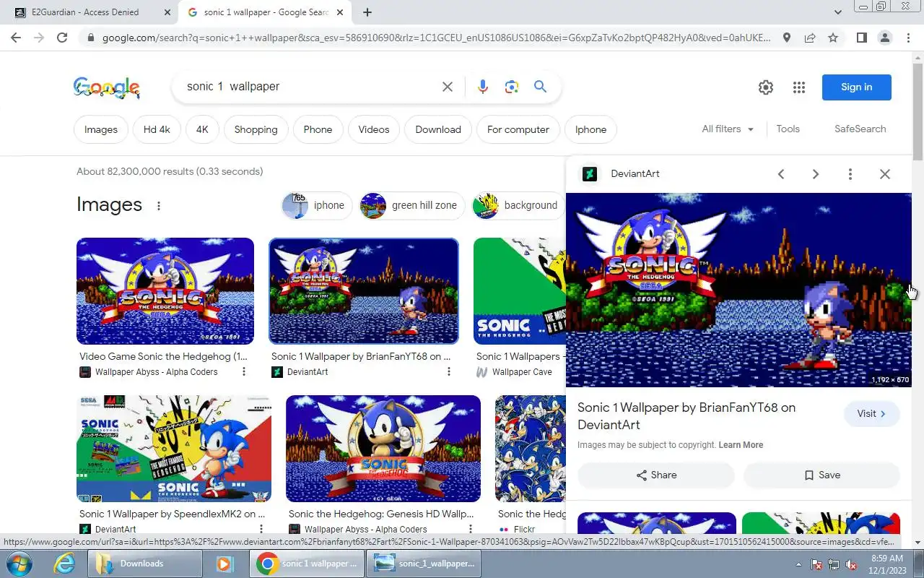Screen dimensions: 924x578
Task: Select the Images filter chip
Action: point(101,129)
